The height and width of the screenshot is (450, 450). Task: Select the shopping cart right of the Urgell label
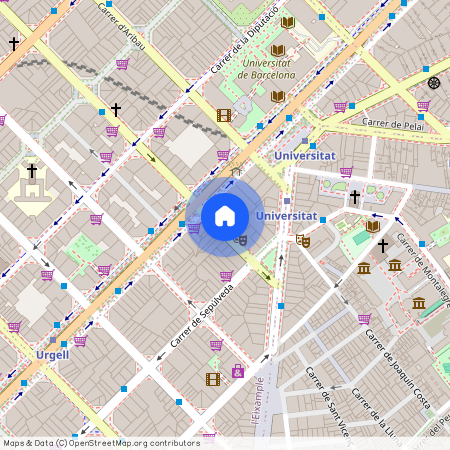tap(80, 341)
